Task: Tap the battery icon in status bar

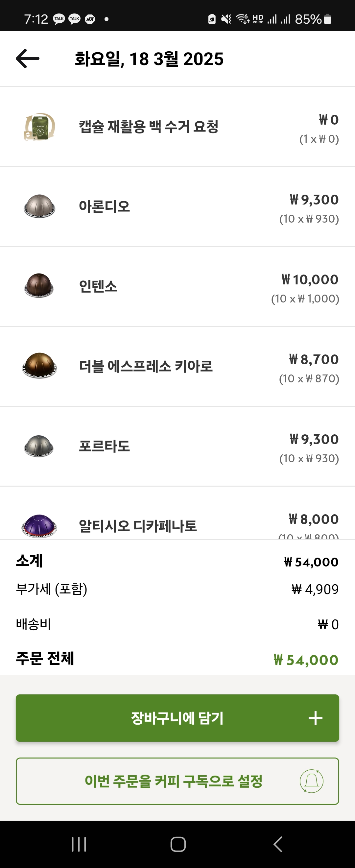Action: (327, 19)
